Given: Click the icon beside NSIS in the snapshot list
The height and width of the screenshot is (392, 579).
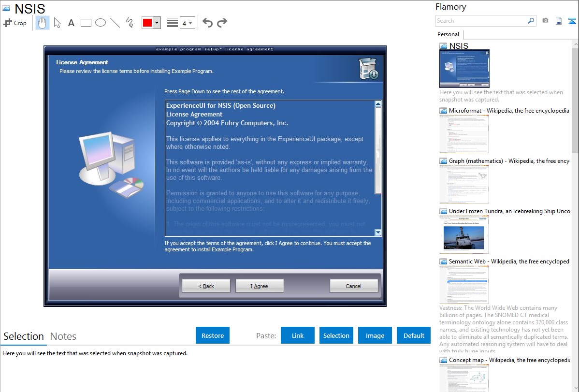Looking at the screenshot, I should [443, 46].
